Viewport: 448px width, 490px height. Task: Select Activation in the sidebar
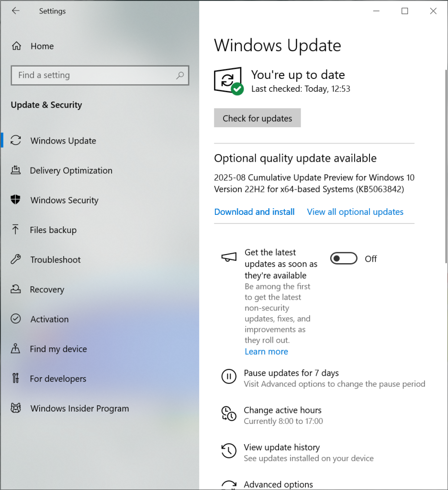click(x=100, y=319)
